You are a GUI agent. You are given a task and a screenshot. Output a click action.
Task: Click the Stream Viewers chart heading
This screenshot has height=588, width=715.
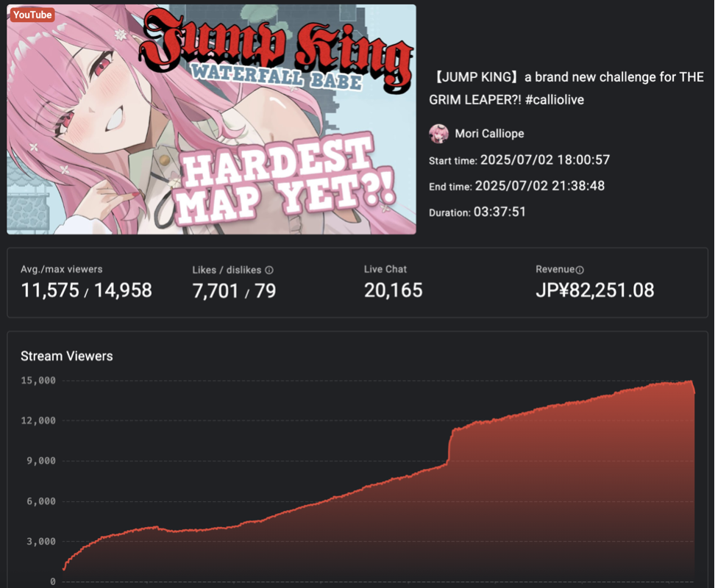[67, 356]
